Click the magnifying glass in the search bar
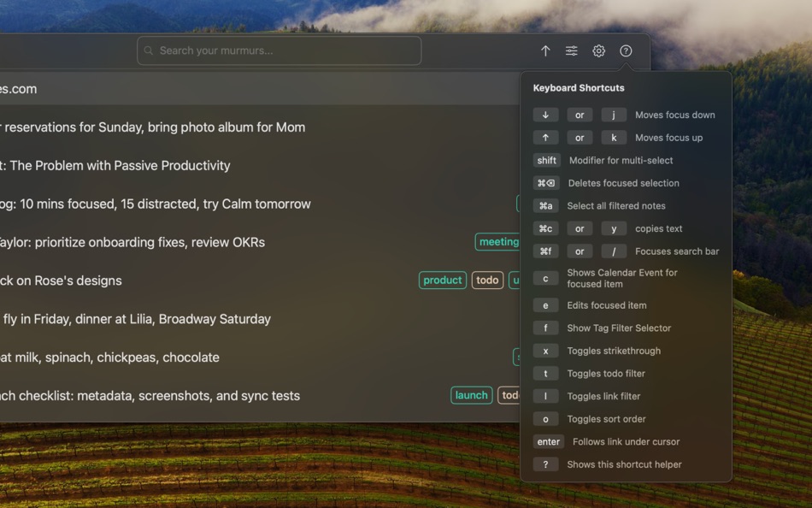This screenshot has height=508, width=812. coord(149,50)
